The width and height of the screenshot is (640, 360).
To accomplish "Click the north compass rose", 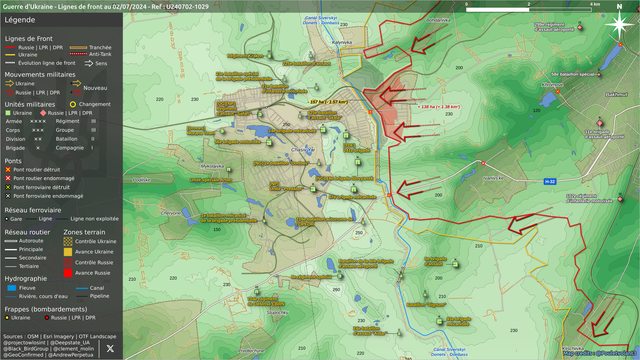I will tap(619, 24).
